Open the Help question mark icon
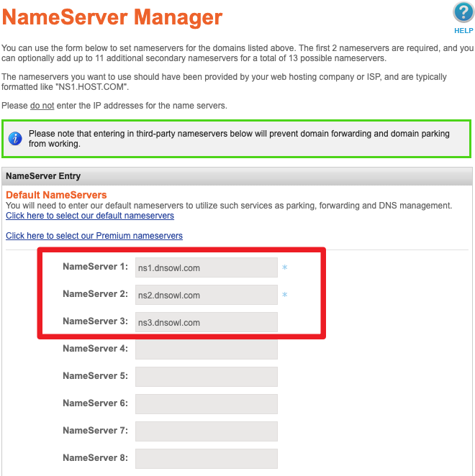The image size is (475, 476). pyautogui.click(x=463, y=12)
